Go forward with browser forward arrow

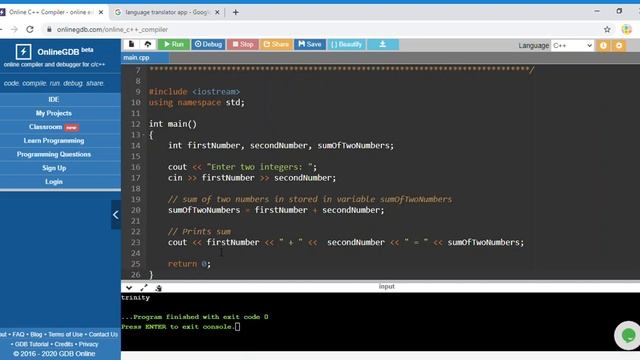point(14,29)
